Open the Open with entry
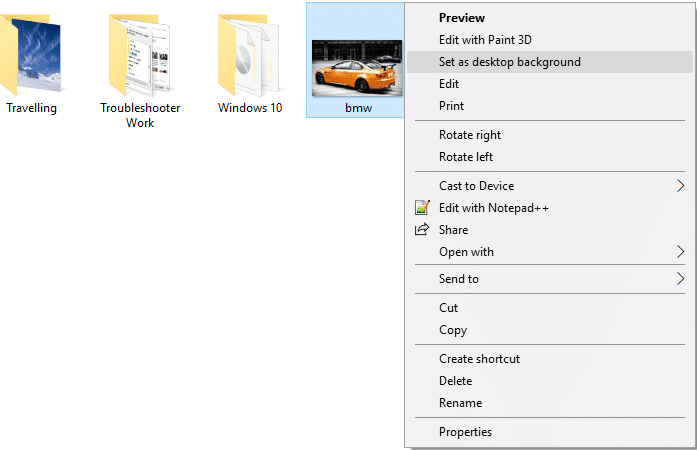The image size is (697, 450). [x=550, y=252]
